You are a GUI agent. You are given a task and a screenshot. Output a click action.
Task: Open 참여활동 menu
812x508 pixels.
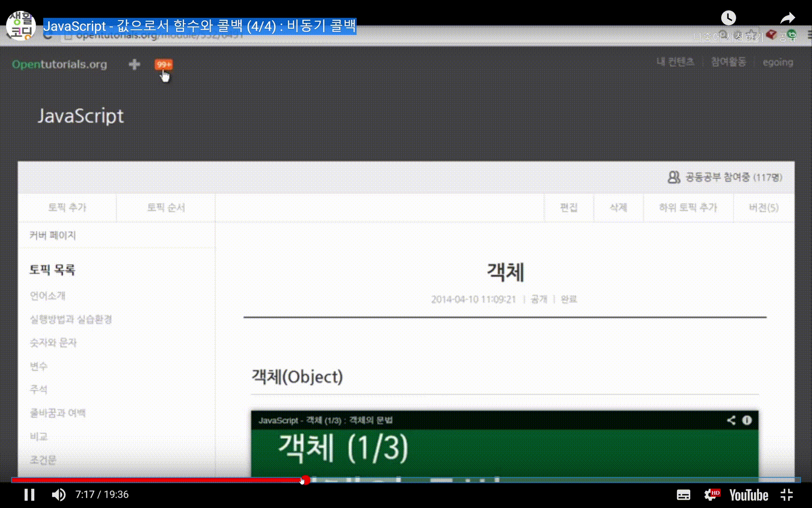coord(728,62)
